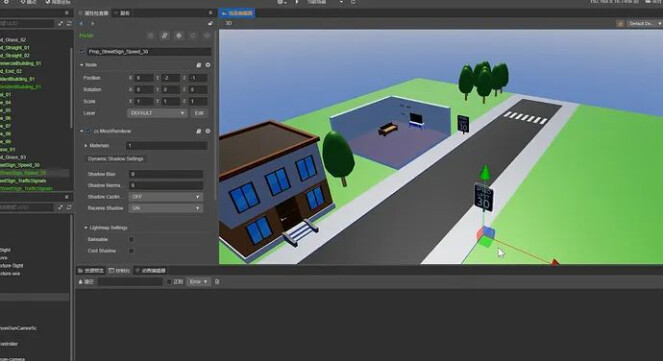Click the Dynamic Shadow Settings header
The image size is (664, 362).
[115, 159]
